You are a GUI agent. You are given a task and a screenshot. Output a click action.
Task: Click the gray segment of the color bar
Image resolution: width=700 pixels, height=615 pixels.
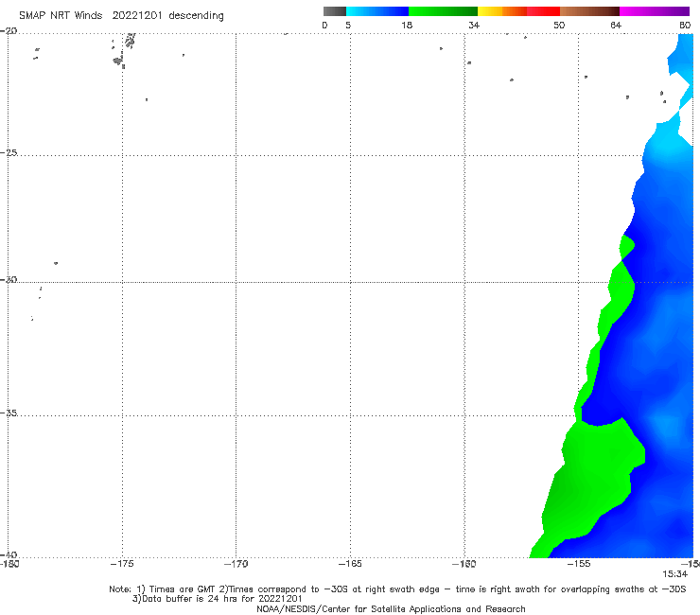click(x=334, y=11)
